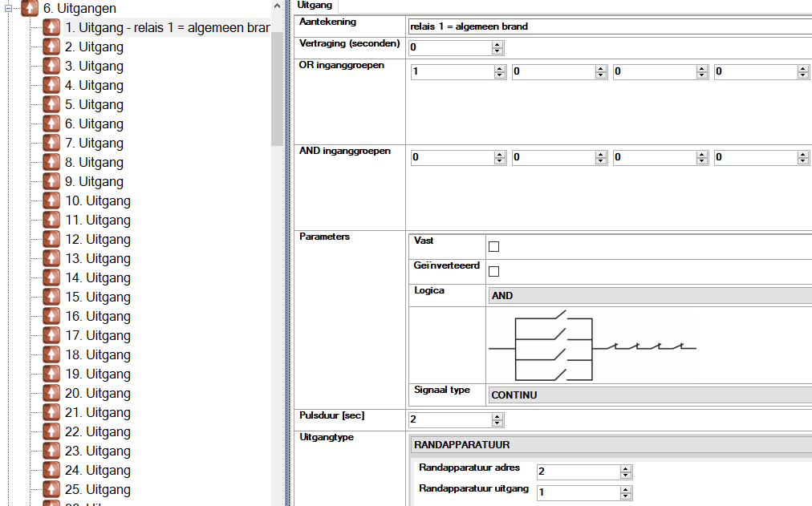Switch to the Uitgang tab
Image resolution: width=812 pixels, height=506 pixels.
[315, 5]
